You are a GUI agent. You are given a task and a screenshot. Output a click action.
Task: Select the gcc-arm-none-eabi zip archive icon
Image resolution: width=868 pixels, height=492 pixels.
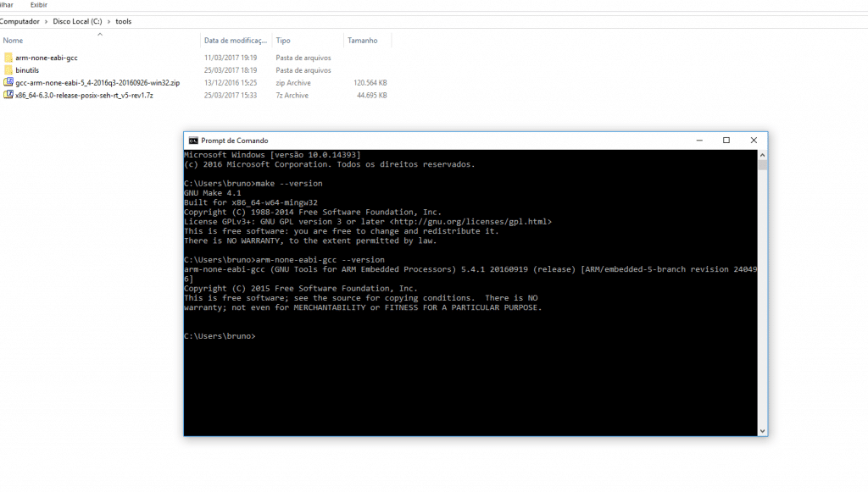pos(8,83)
